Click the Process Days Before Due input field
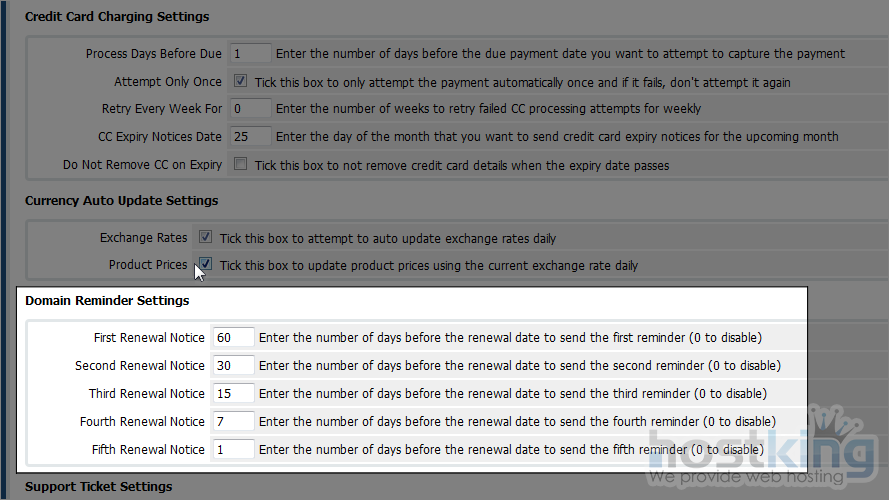Image resolution: width=889 pixels, height=500 pixels. pos(249,54)
